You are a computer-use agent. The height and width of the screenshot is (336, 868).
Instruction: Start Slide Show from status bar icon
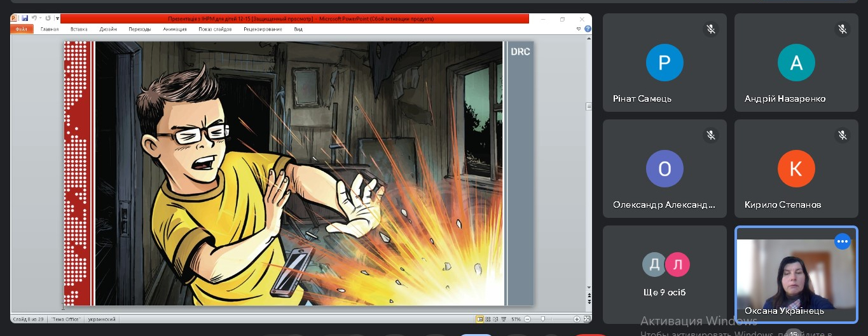504,319
